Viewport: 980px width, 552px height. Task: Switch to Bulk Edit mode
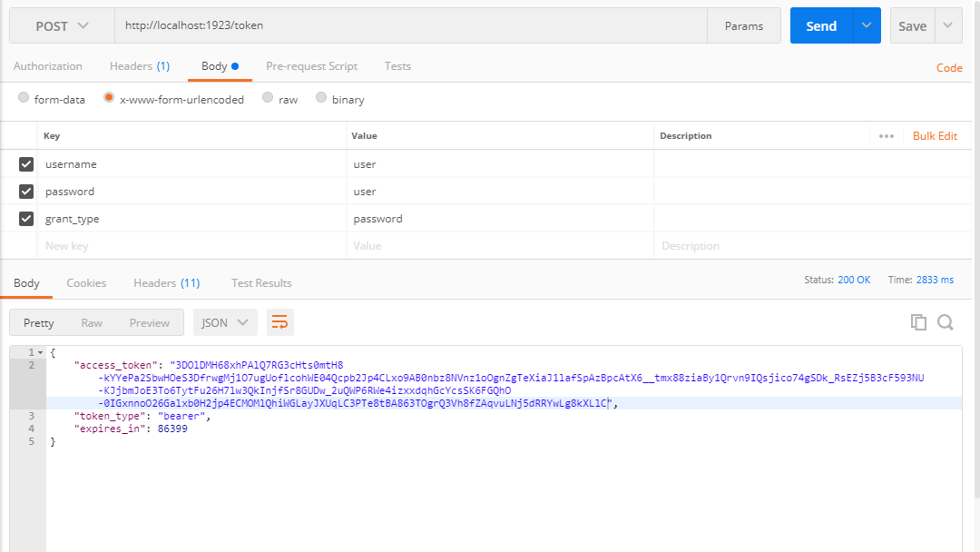pyautogui.click(x=935, y=135)
